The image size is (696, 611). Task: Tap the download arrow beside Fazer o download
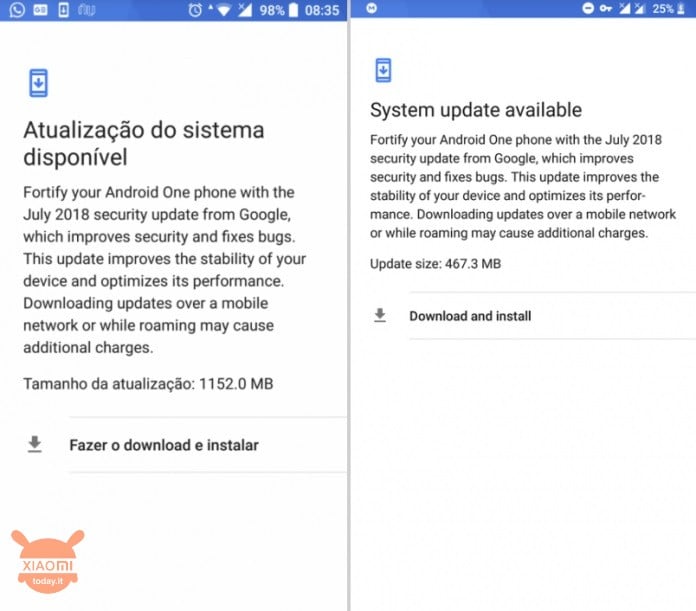pos(35,444)
